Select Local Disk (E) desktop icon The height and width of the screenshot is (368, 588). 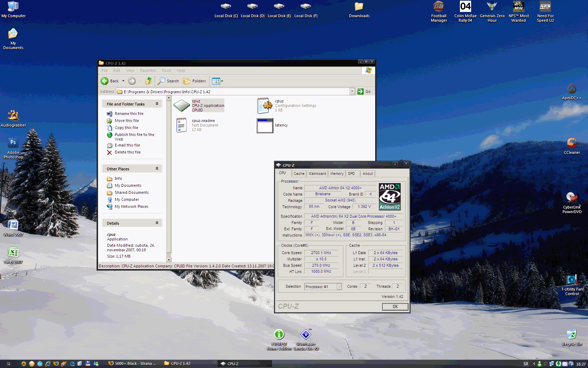(279, 10)
